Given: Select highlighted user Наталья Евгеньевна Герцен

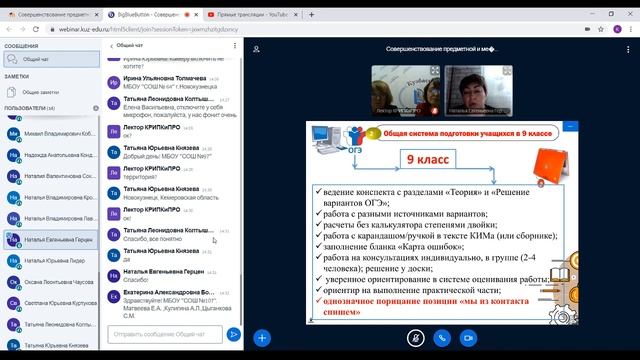Looking at the screenshot, I should pos(51,240).
